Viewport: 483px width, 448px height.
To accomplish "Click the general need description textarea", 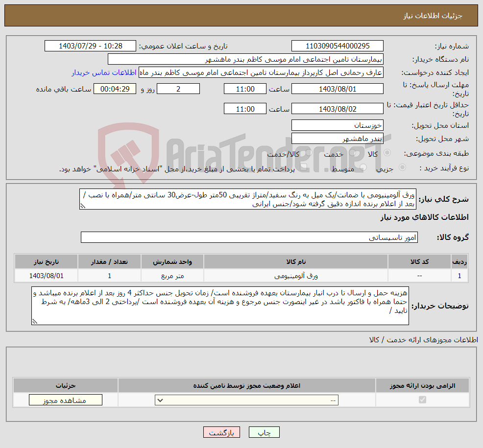I will point(248,199).
